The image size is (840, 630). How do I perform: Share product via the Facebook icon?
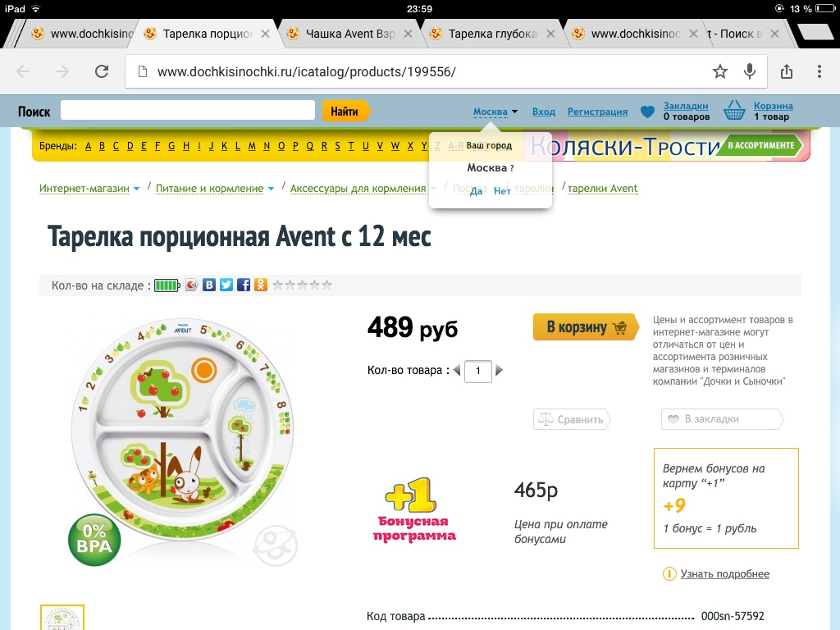coord(244,285)
